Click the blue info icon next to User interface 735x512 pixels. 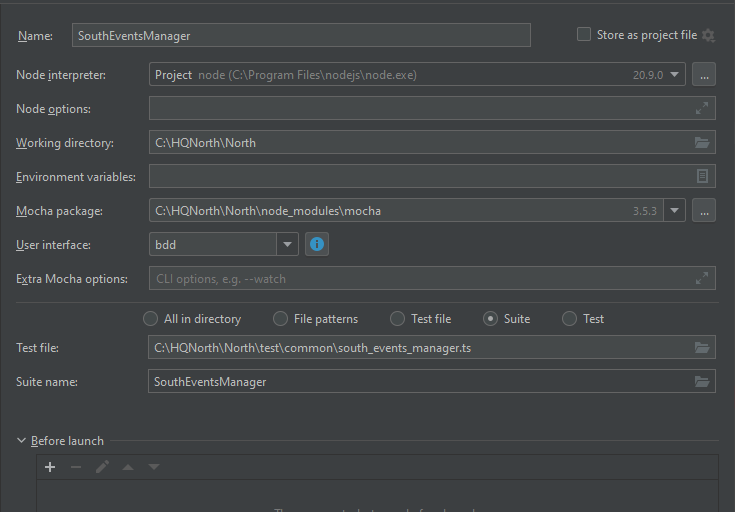[x=317, y=244]
